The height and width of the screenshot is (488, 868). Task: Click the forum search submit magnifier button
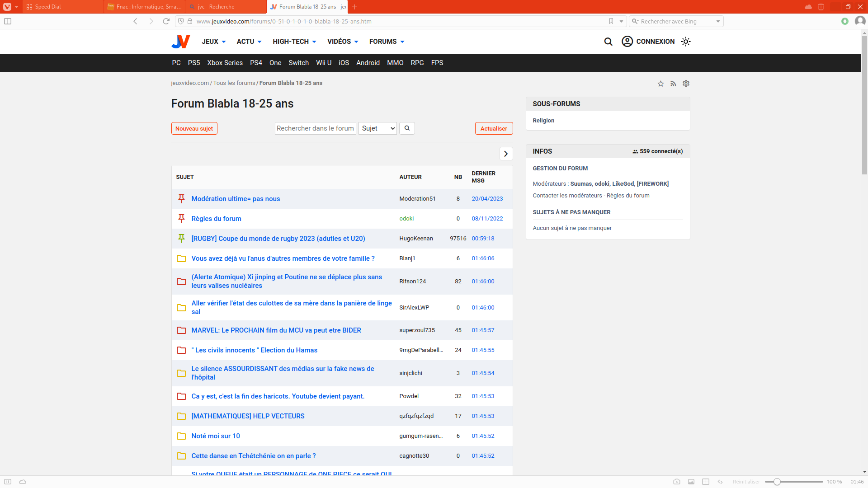click(x=407, y=128)
